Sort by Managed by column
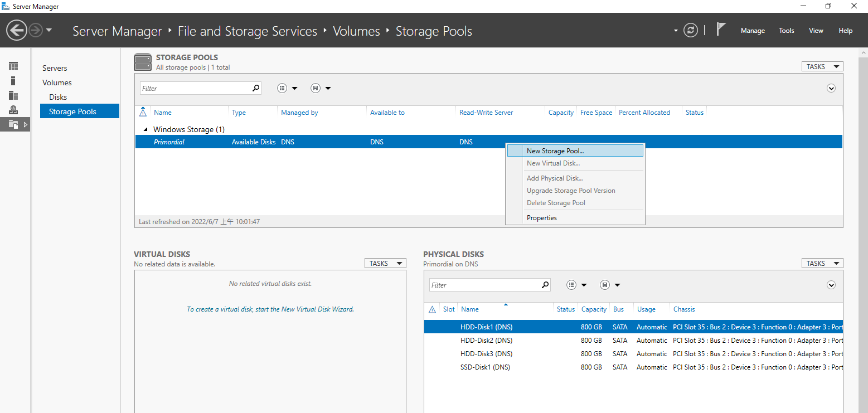This screenshot has height=413, width=868. point(299,113)
